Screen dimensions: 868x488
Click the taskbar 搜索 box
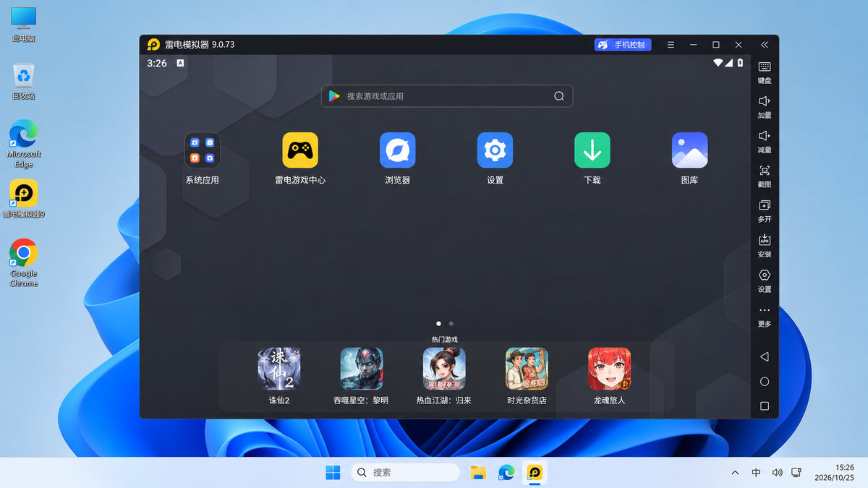[x=405, y=473]
